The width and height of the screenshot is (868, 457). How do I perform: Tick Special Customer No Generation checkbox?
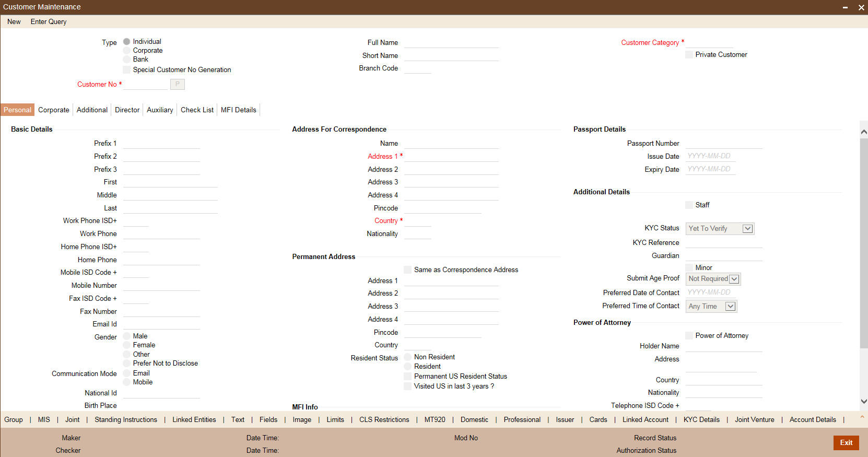[x=126, y=69]
